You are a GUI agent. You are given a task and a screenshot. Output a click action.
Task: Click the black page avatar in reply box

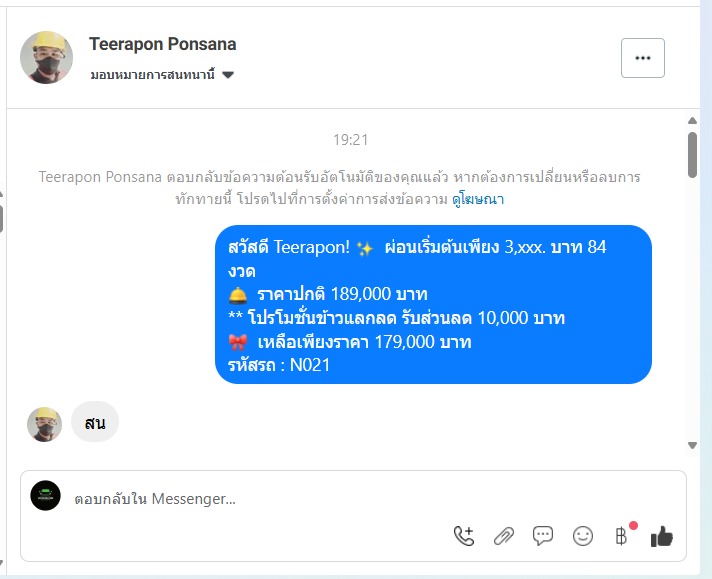[x=45, y=495]
